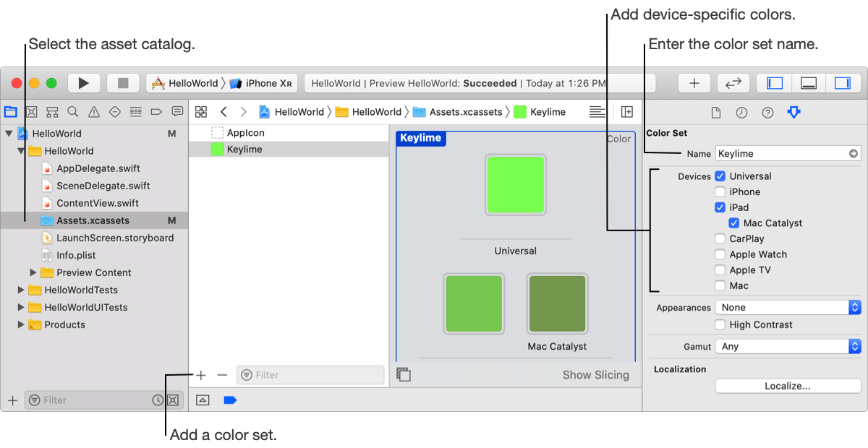Go forward in editor history

click(x=243, y=112)
